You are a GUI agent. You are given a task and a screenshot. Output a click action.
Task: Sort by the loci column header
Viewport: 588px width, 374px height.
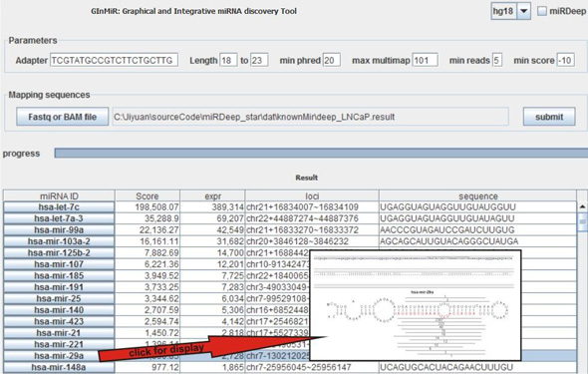[x=312, y=195]
